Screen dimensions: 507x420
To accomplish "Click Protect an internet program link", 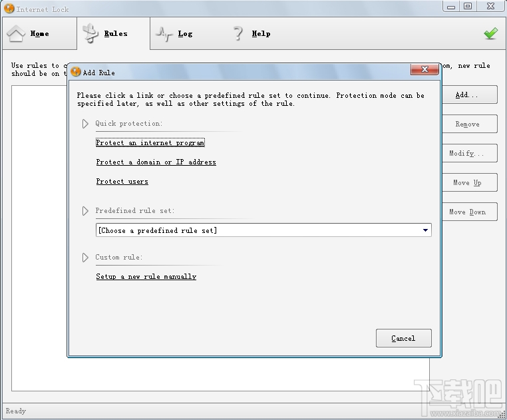I will click(x=150, y=142).
